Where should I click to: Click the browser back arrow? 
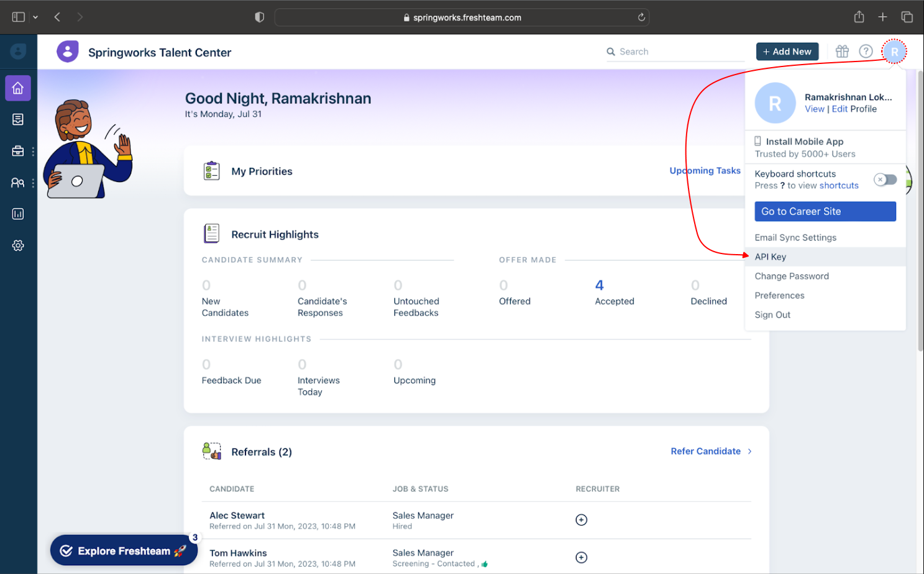coord(57,17)
